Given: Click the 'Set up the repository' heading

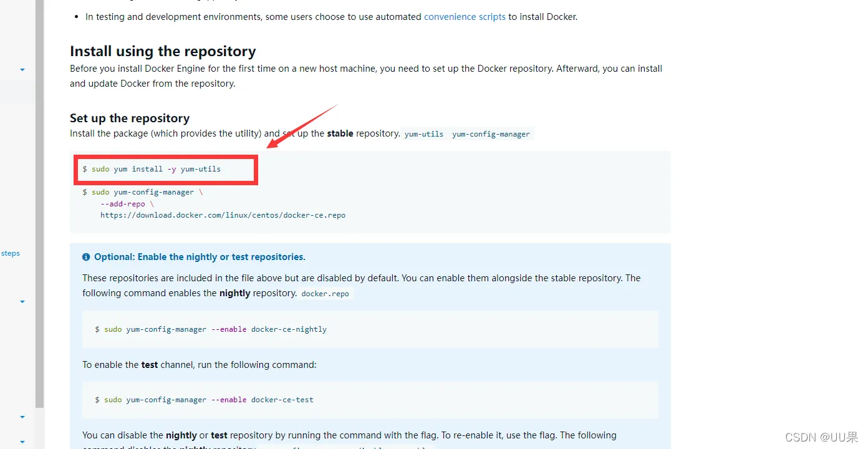Looking at the screenshot, I should pos(130,118).
